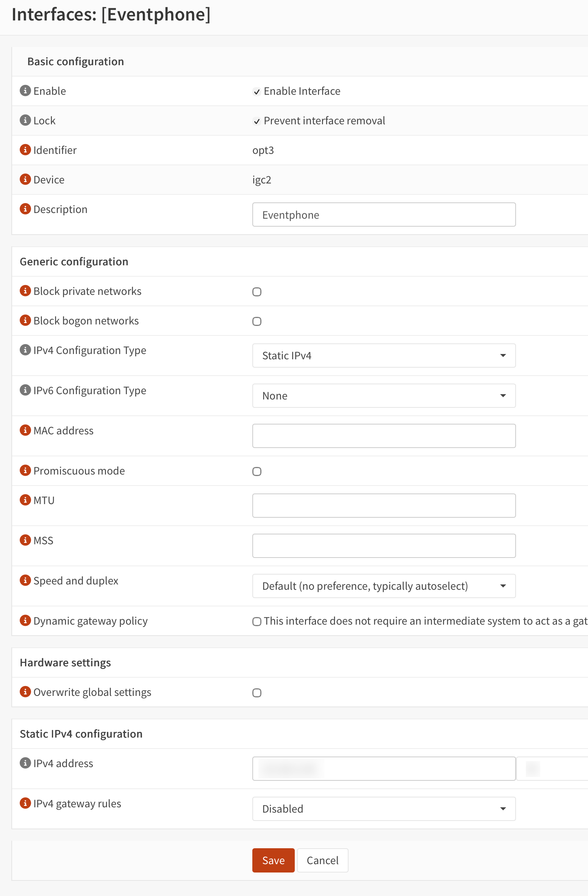
Task: Click the info icon next to Promiscuous mode
Action: click(25, 470)
